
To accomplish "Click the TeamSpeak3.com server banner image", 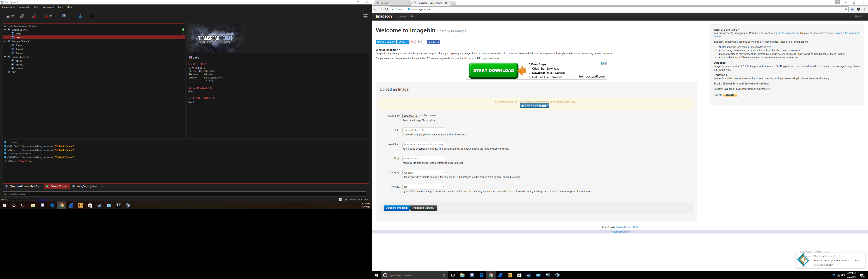I will [x=216, y=38].
